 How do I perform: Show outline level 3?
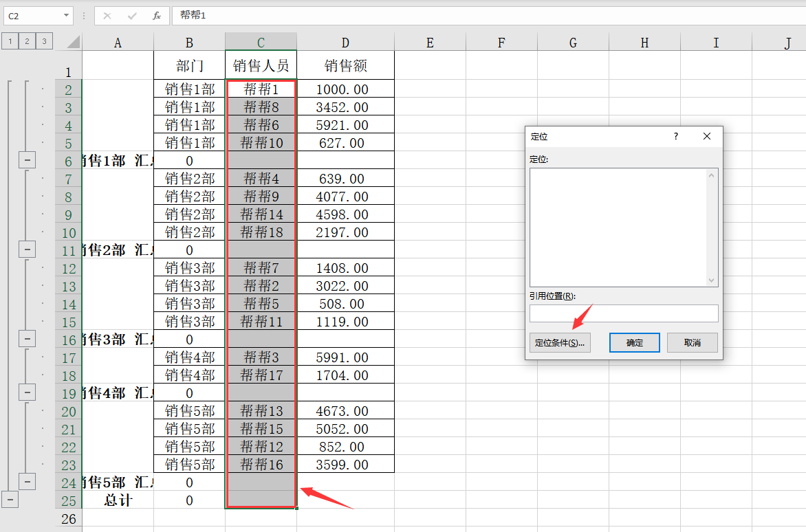(x=44, y=41)
